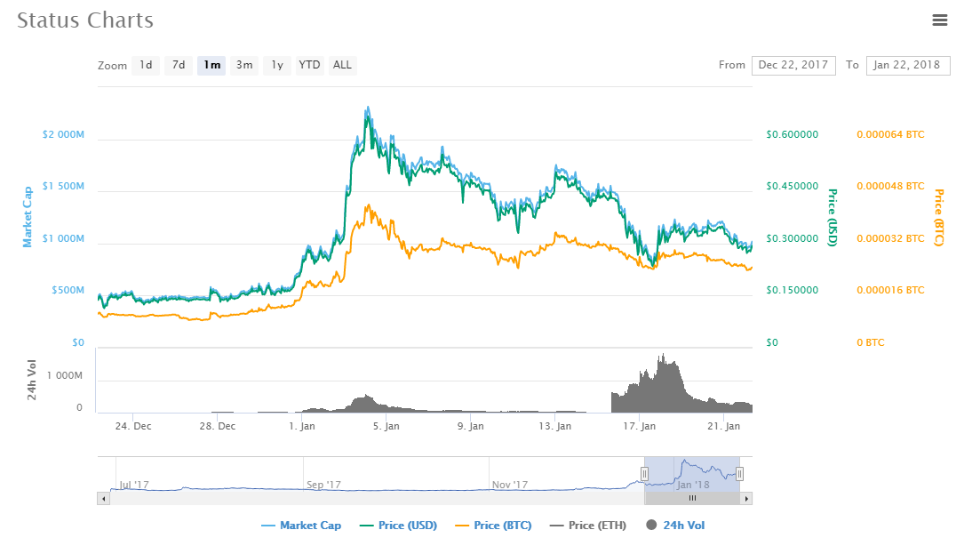The image size is (980, 538).
Task: Toggle the Price (BTC) legend item
Action: pos(494,526)
